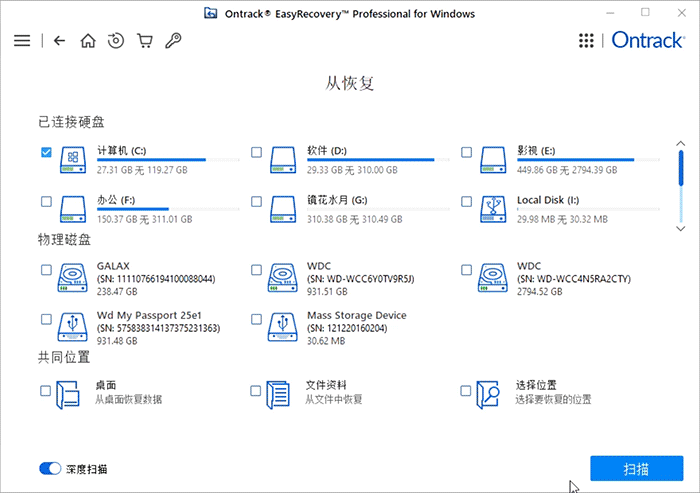Image resolution: width=700 pixels, height=493 pixels.
Task: Click the WDC 931.51 GB disk icon
Action: pyautogui.click(x=283, y=278)
